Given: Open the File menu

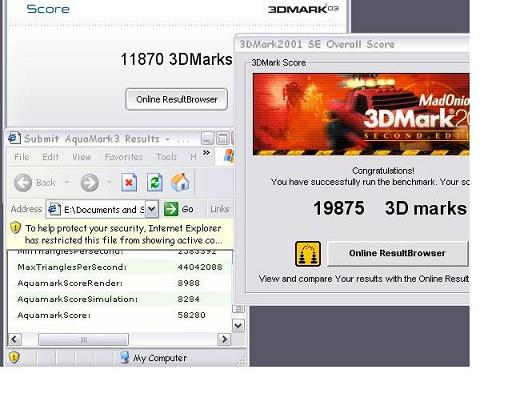Looking at the screenshot, I should 22,157.
